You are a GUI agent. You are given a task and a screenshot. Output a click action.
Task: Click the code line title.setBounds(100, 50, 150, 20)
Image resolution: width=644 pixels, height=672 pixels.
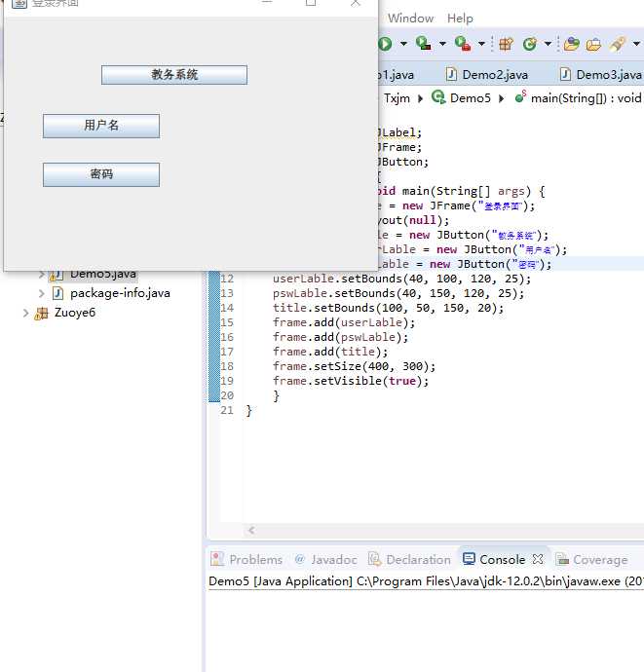[388, 308]
